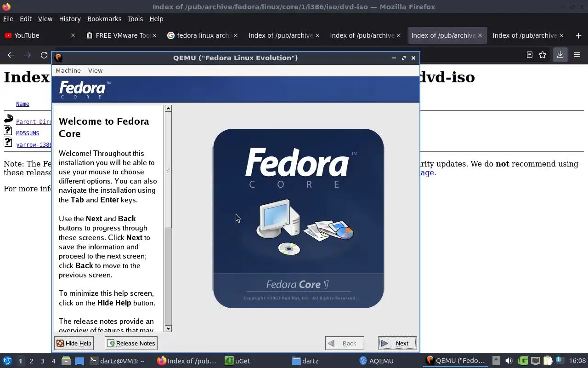Click the file icon next to yarrow-i386

8,142
